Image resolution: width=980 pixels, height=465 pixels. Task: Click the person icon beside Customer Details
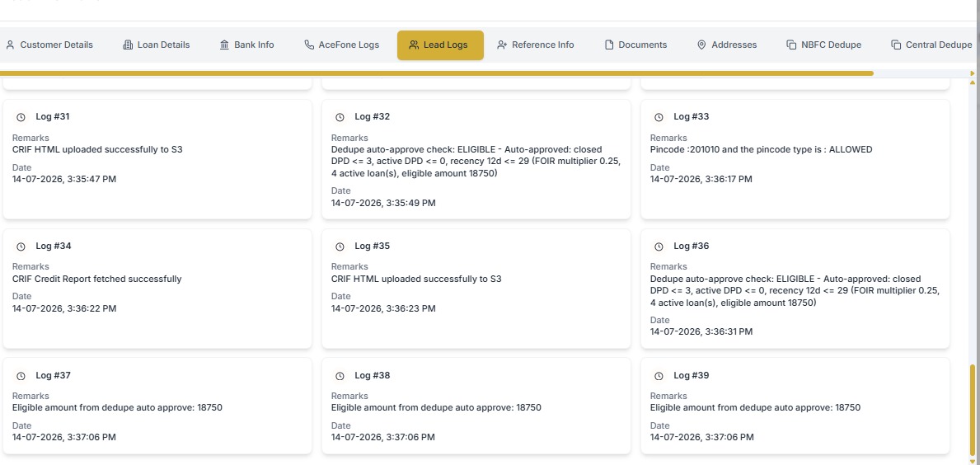10,45
